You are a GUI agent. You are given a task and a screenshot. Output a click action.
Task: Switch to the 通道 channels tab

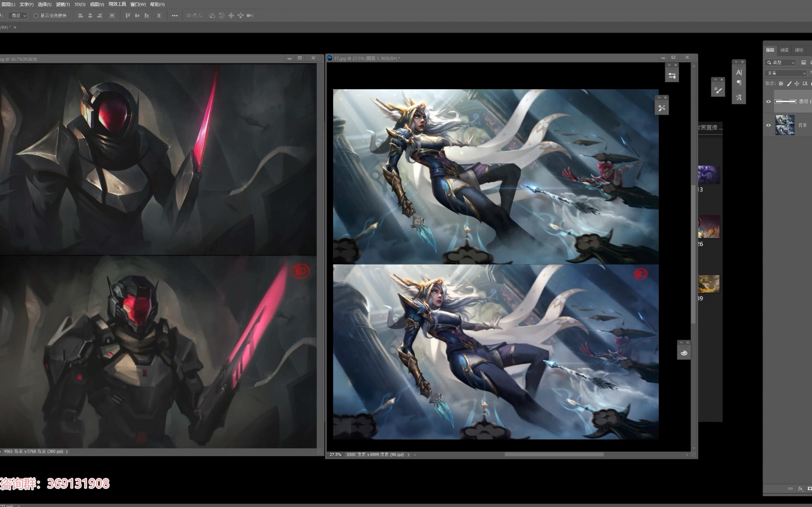pyautogui.click(x=784, y=50)
